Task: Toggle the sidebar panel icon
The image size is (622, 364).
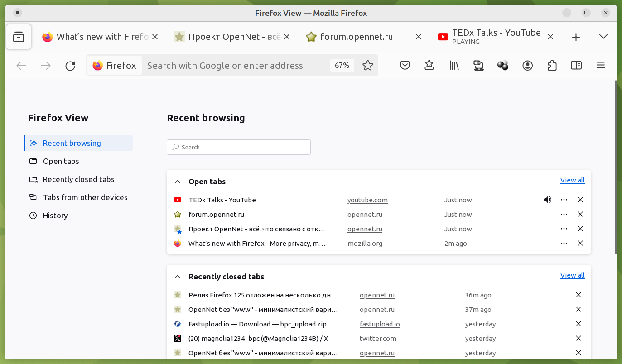Action: [x=576, y=66]
